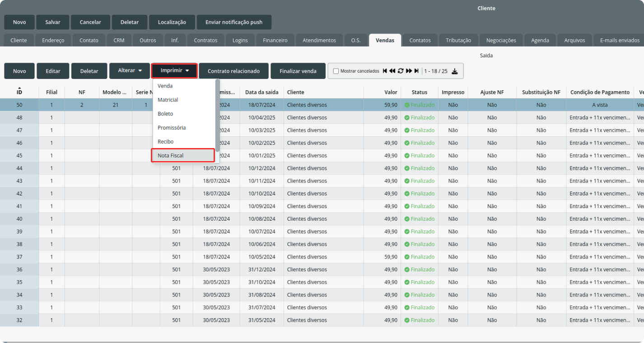The width and height of the screenshot is (644, 343).
Task: Choose Boleto from print menu
Action: tap(184, 114)
